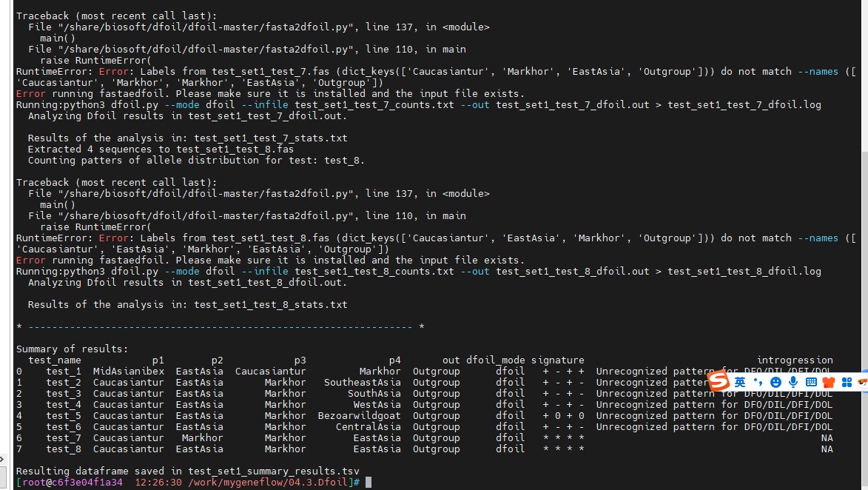Click the test_1 row in summary table
868x490 pixels.
pos(63,371)
